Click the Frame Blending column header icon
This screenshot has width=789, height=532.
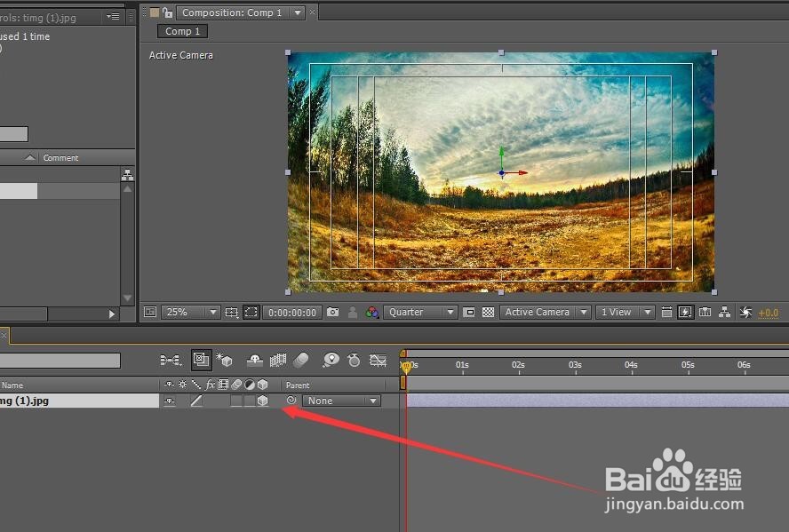pos(223,385)
